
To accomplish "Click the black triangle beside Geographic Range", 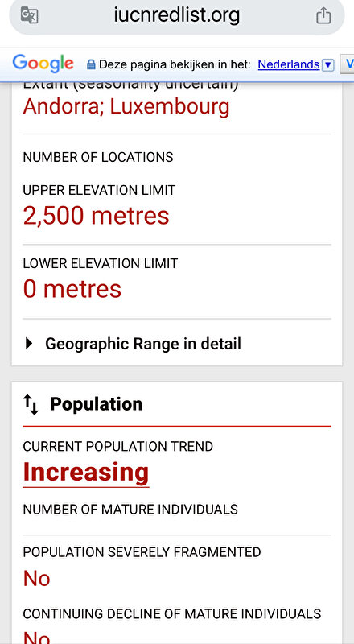I will (29, 344).
